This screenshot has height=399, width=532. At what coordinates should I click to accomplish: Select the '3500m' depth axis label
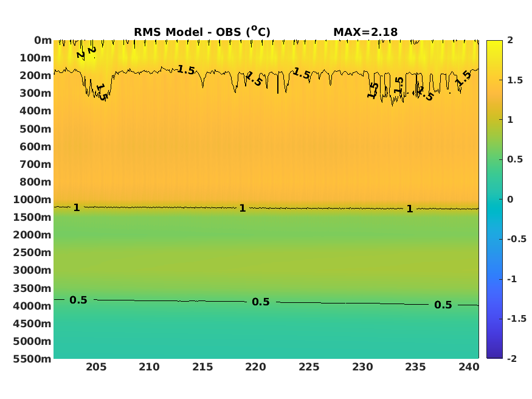click(x=32, y=288)
